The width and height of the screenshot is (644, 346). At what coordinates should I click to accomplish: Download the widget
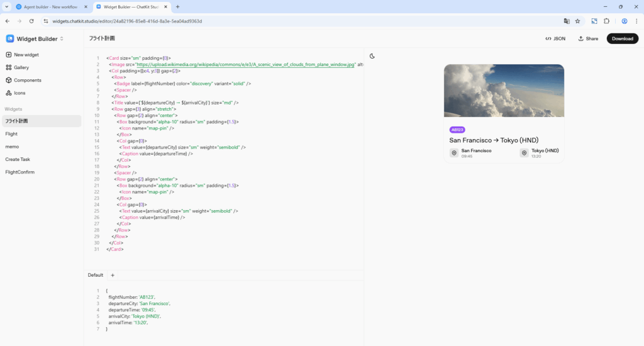(622, 38)
